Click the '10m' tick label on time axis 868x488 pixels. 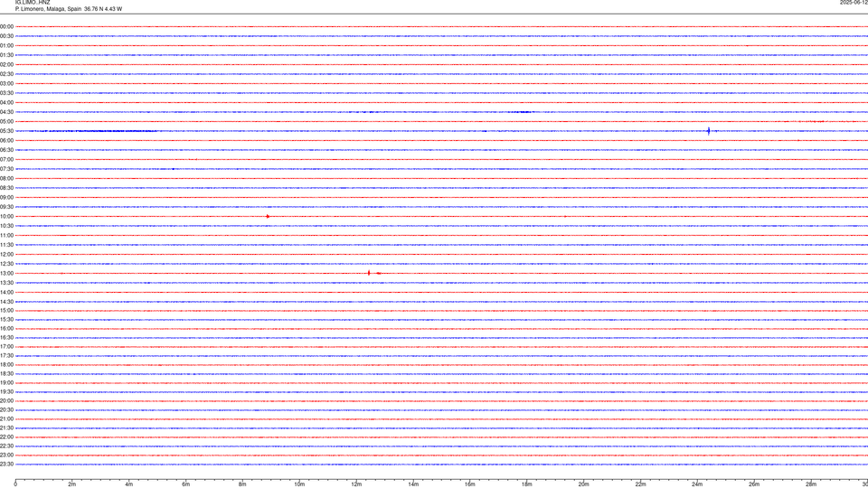tap(299, 484)
